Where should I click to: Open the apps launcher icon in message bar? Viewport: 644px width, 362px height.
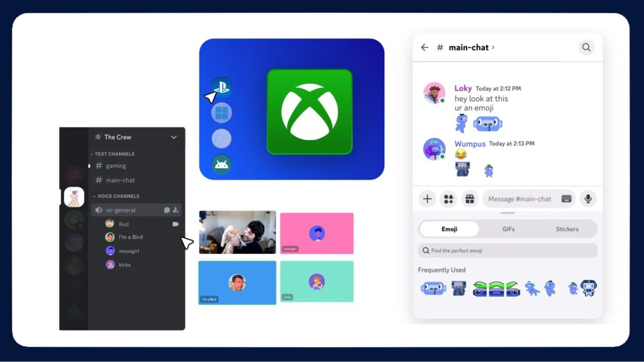click(448, 199)
